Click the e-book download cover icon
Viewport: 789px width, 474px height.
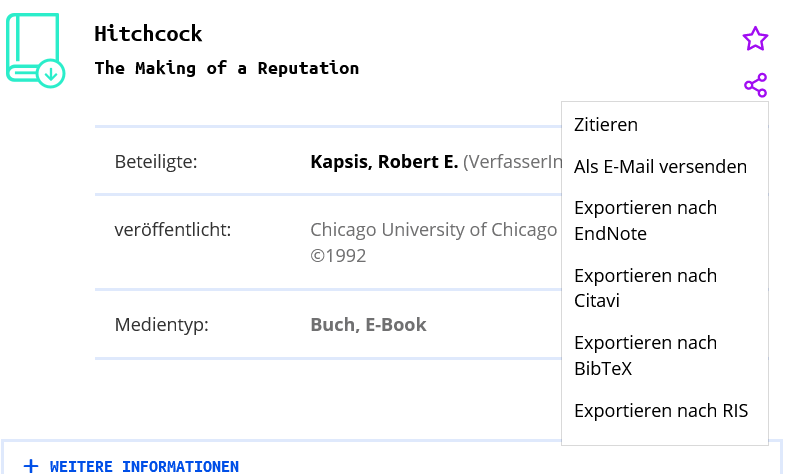pos(35,50)
